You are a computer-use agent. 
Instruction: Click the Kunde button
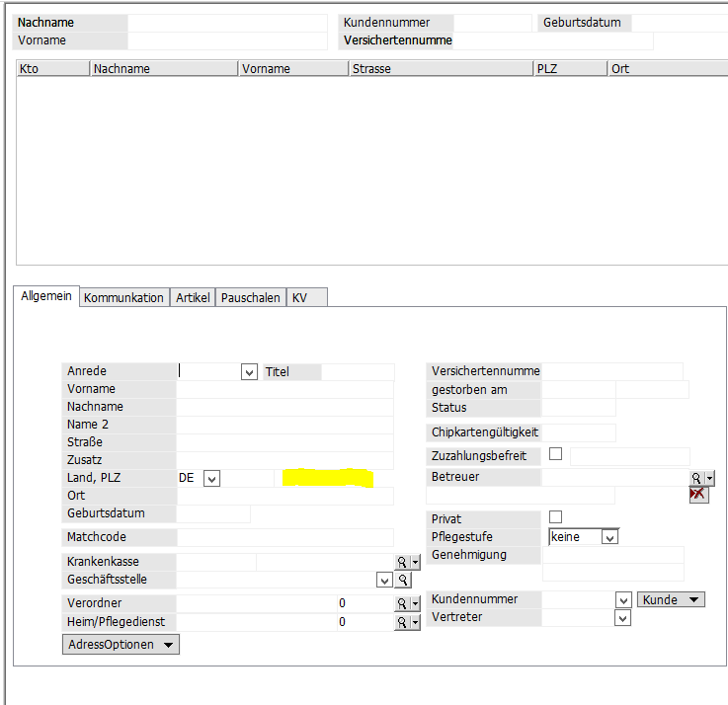tap(671, 599)
